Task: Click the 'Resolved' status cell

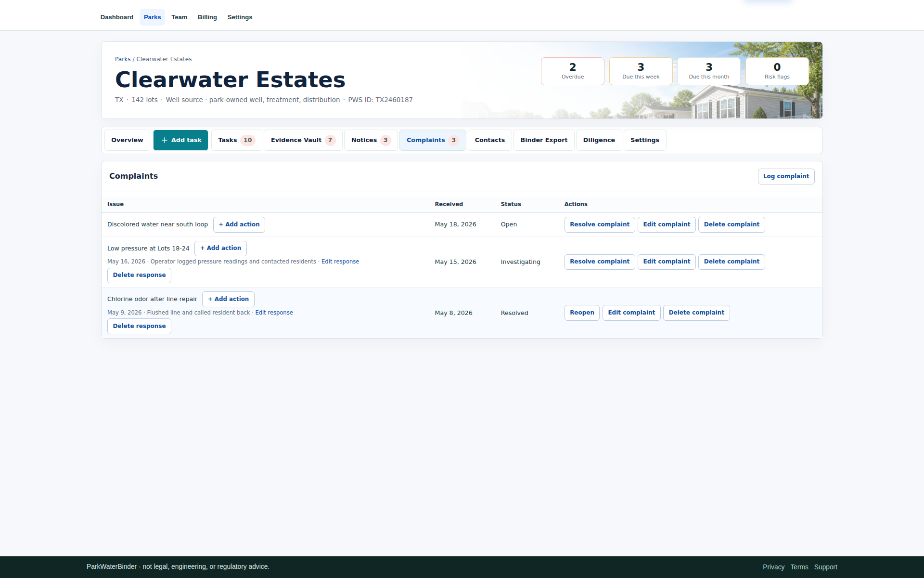Action: point(514,313)
